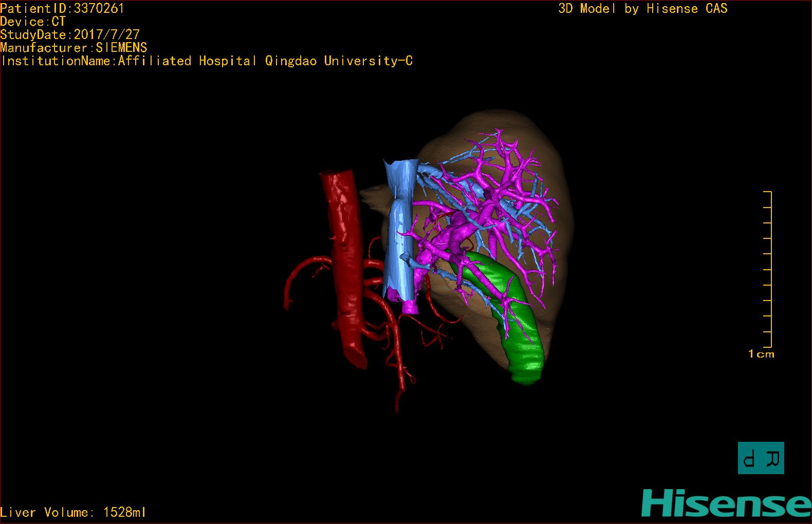Image resolution: width=812 pixels, height=524 pixels.
Task: Click the Device:CT overlay line
Action: tap(33, 22)
